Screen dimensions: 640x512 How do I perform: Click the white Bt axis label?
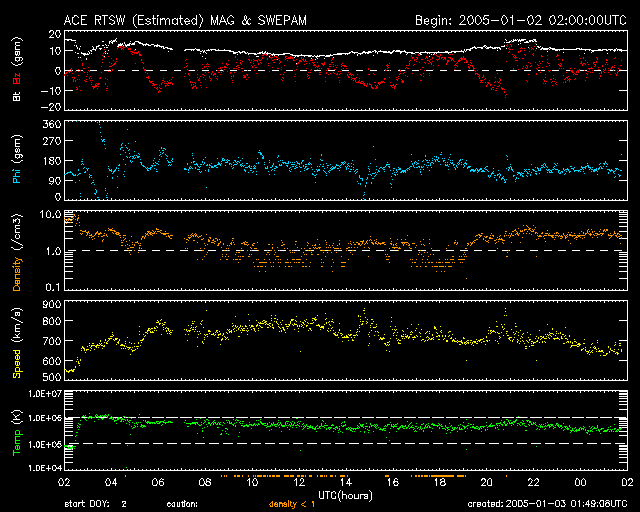coord(16,98)
